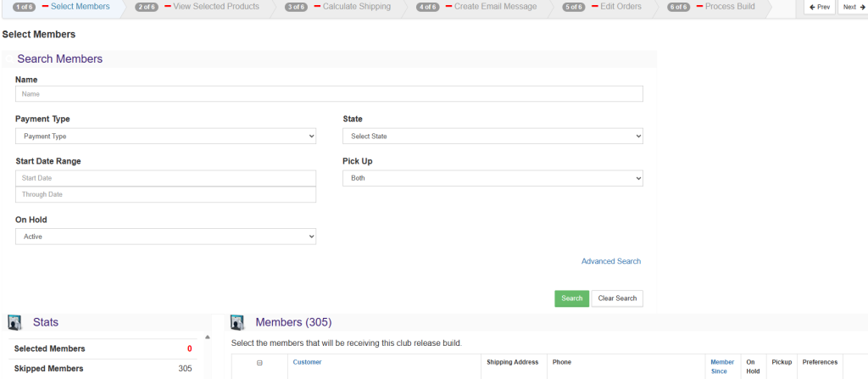This screenshot has height=379, width=868.
Task: Click the Members panel icon
Action: coord(238,322)
